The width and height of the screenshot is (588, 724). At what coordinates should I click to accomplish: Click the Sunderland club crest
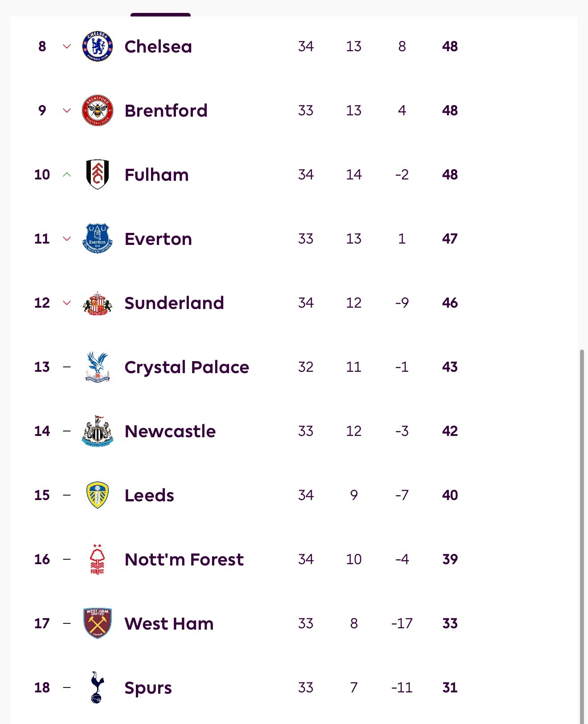(x=98, y=303)
